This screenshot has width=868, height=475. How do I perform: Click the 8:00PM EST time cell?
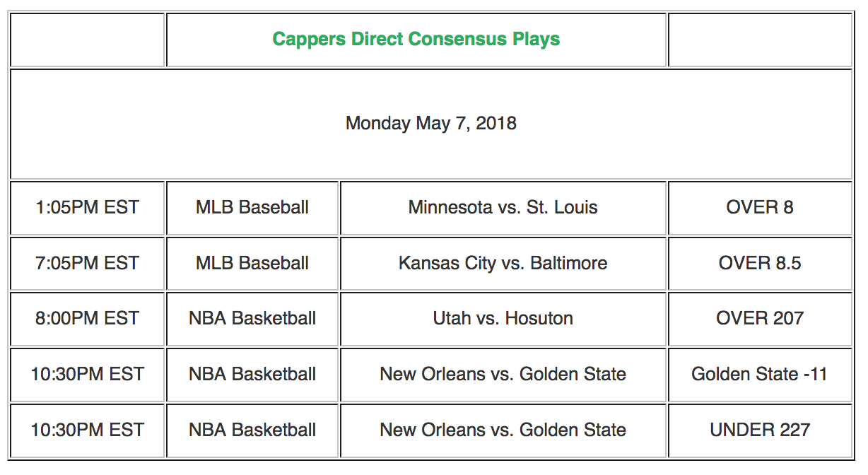pos(88,319)
